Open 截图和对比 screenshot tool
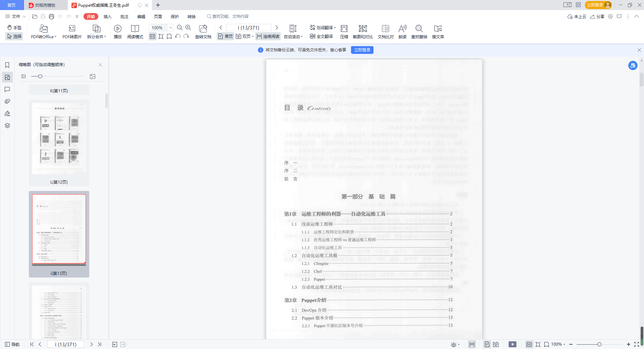The height and width of the screenshot is (349, 644). pos(363,32)
